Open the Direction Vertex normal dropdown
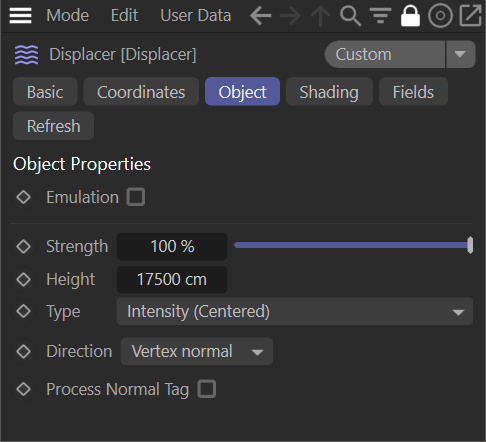 [197, 351]
